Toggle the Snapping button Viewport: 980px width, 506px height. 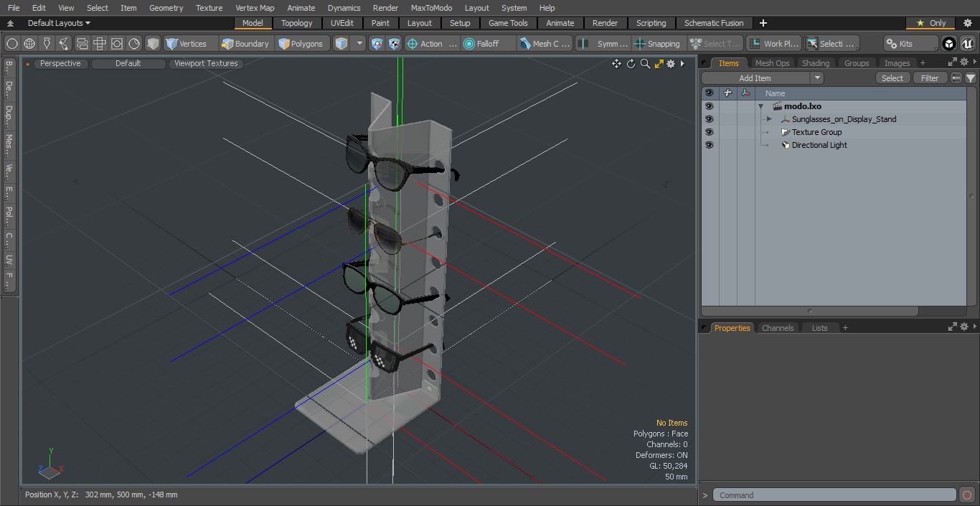pos(657,44)
